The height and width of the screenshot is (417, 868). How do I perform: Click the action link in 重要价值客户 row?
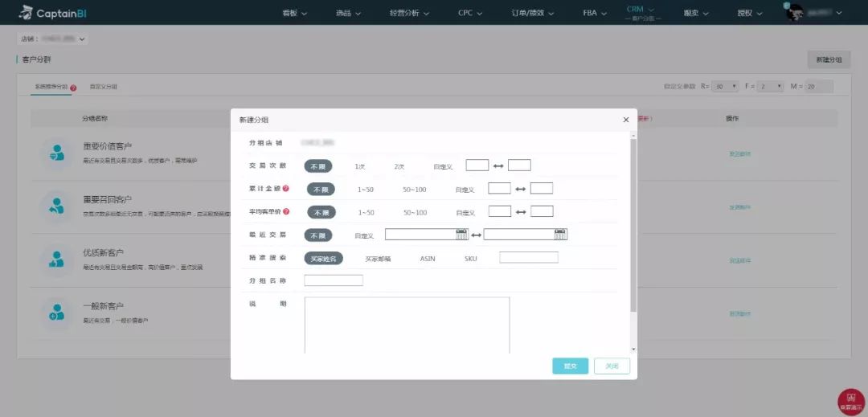(x=739, y=154)
